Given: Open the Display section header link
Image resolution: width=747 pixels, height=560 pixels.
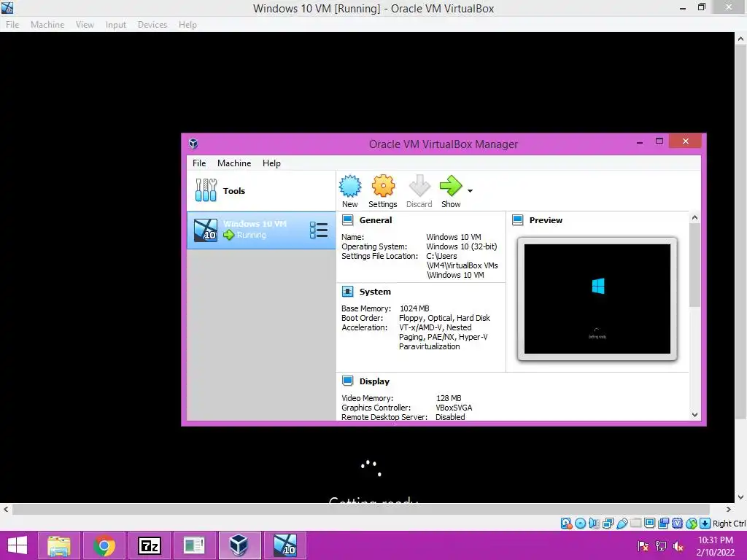Looking at the screenshot, I should coord(374,381).
